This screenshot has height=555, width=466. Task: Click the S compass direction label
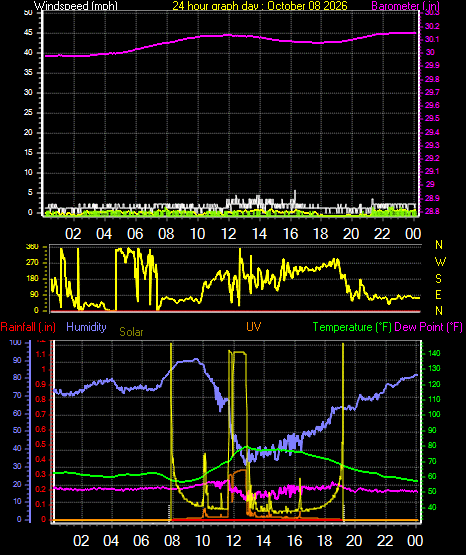point(438,279)
